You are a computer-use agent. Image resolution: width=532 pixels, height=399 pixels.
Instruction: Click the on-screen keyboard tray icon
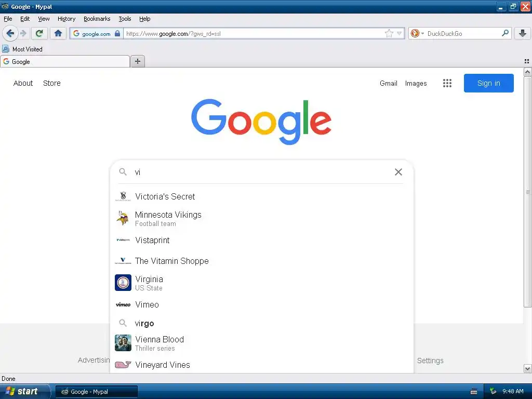click(x=474, y=392)
